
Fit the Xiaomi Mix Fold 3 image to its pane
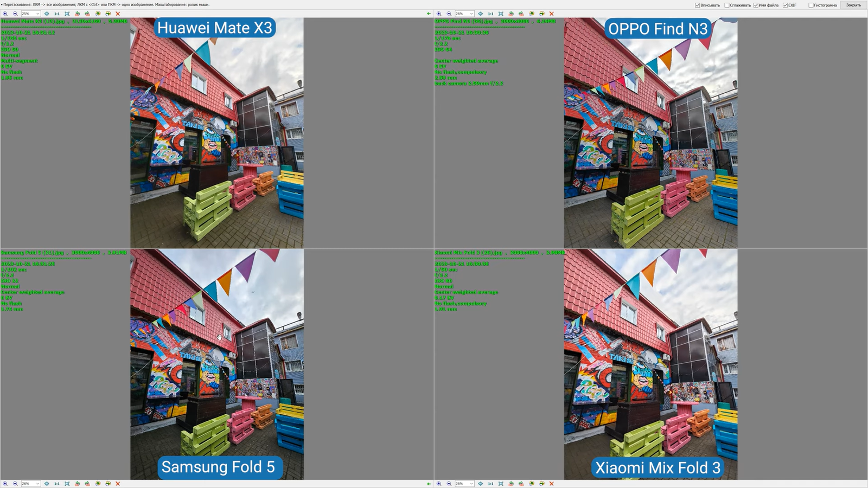coord(501,484)
